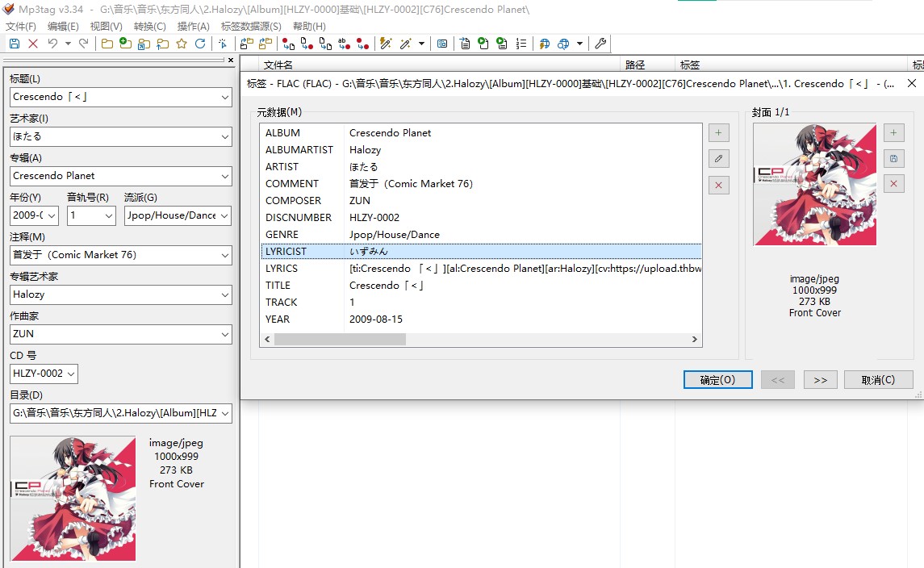
Task: Expand the 作曲家 (composer) dropdown
Action: tap(224, 334)
